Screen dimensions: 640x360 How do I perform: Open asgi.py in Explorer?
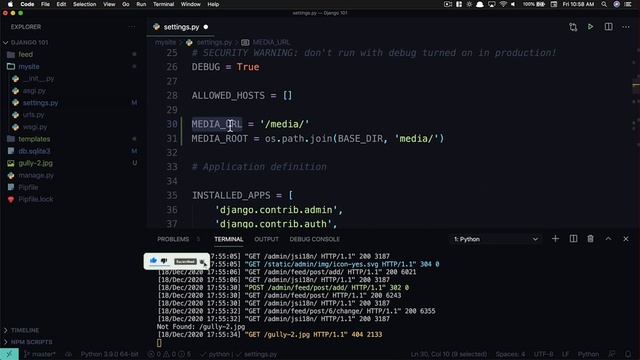tap(34, 91)
